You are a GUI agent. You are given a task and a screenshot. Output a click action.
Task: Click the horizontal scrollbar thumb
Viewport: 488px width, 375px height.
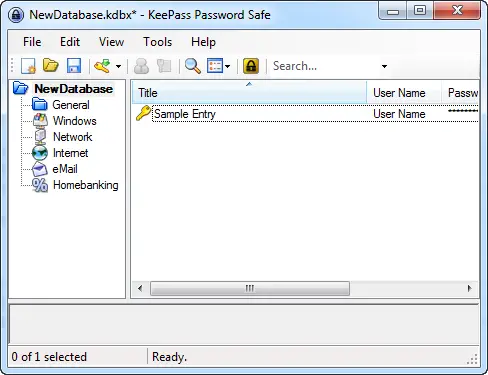coord(250,288)
